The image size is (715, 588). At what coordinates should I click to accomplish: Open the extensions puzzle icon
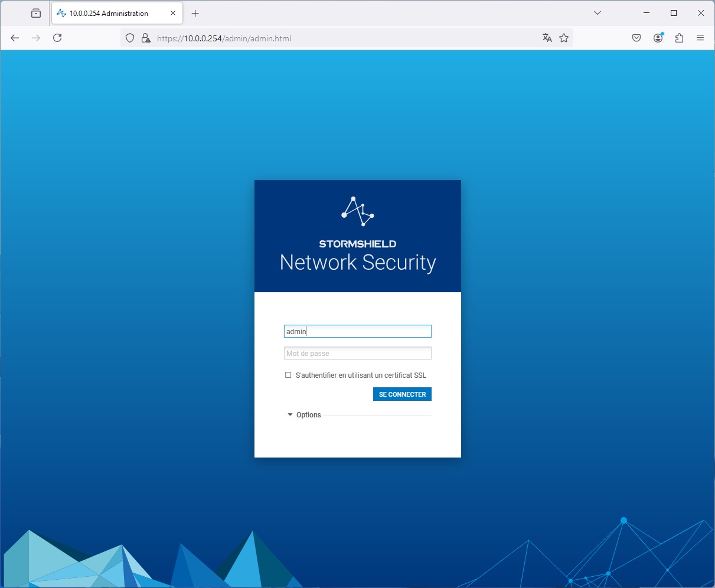679,38
